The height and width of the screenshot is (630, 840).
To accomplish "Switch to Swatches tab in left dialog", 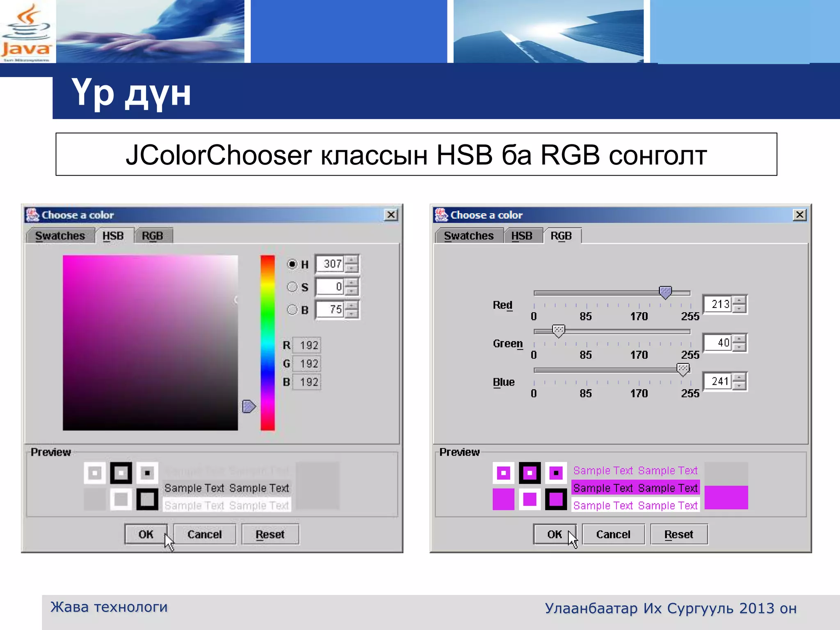I will pos(60,236).
